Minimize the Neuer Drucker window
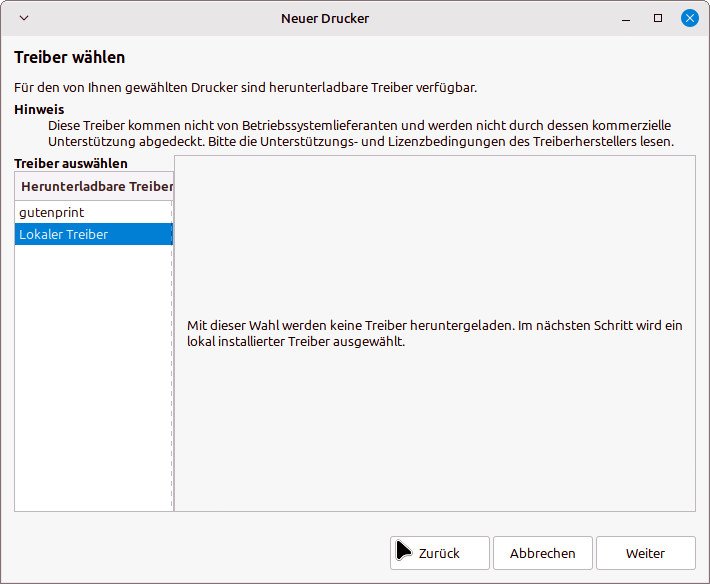This screenshot has width=710, height=584. [626, 19]
